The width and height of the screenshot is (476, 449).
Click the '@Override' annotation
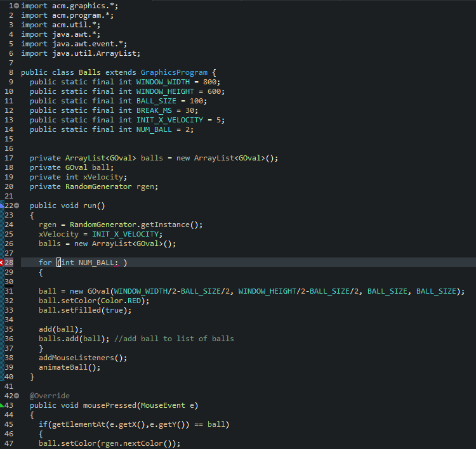pyautogui.click(x=50, y=396)
